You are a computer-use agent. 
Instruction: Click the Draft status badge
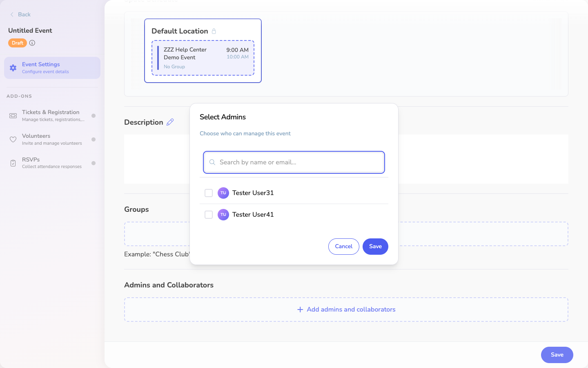point(18,43)
